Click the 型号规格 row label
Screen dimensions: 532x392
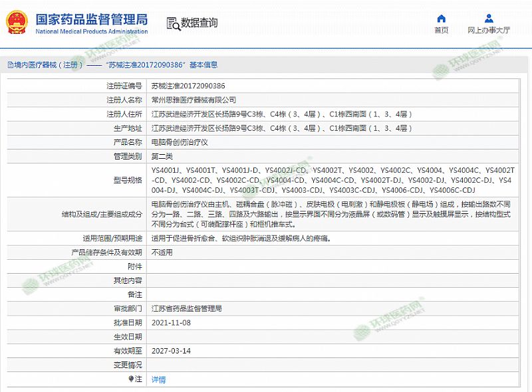128,179
